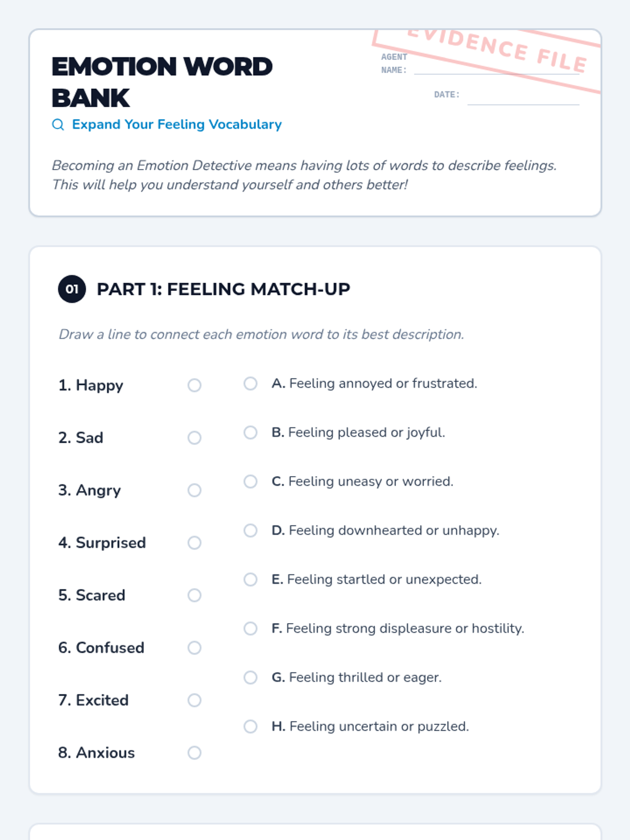Select circle for description B pleased or joyful

(x=250, y=433)
